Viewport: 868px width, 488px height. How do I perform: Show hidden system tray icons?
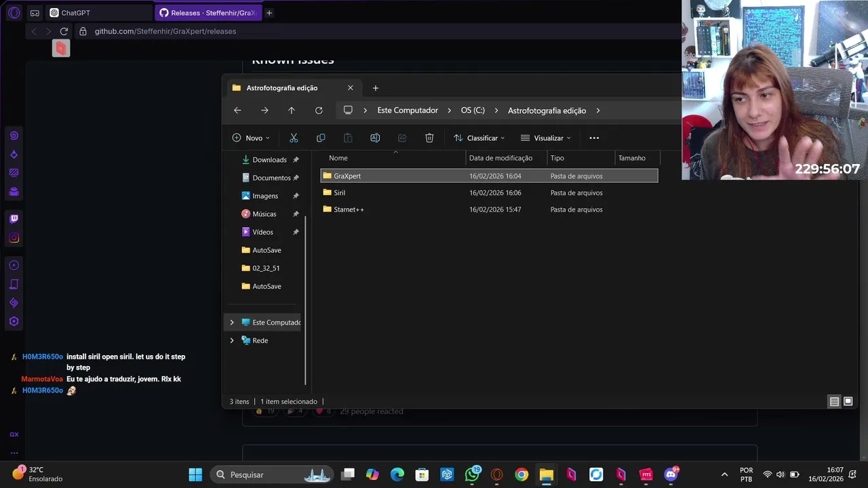(724, 474)
